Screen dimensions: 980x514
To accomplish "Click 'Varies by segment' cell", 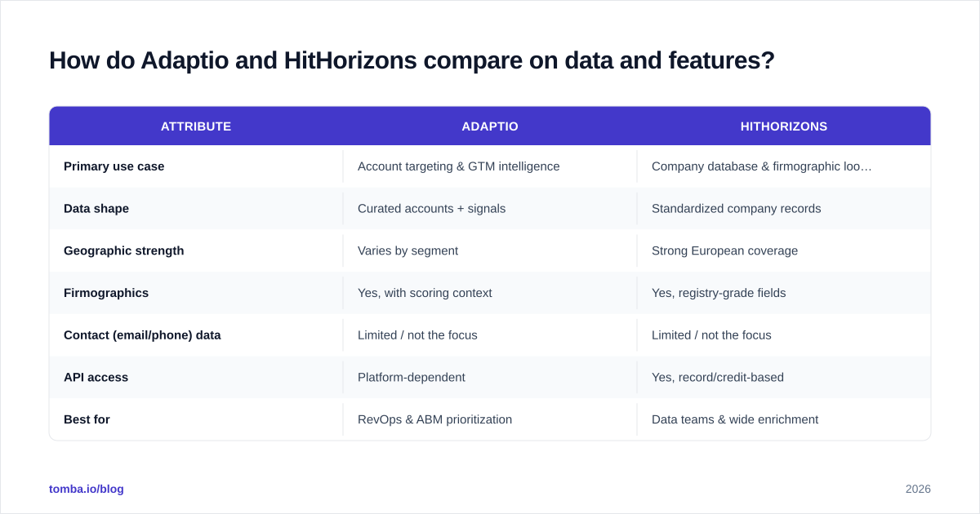I will coord(408,251).
